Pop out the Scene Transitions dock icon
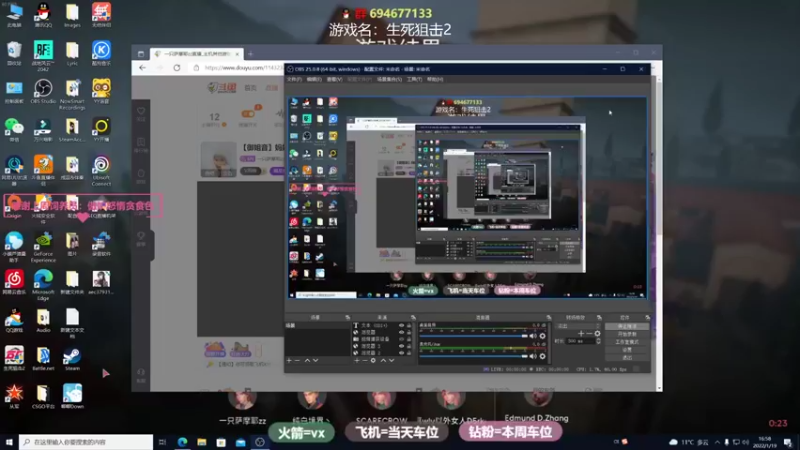Viewport: 800px width, 450px height. click(x=599, y=317)
